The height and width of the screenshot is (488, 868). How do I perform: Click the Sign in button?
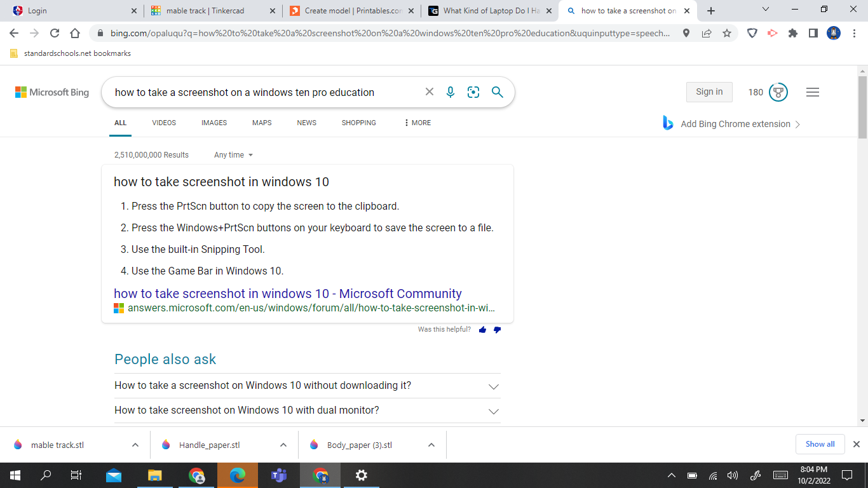709,92
